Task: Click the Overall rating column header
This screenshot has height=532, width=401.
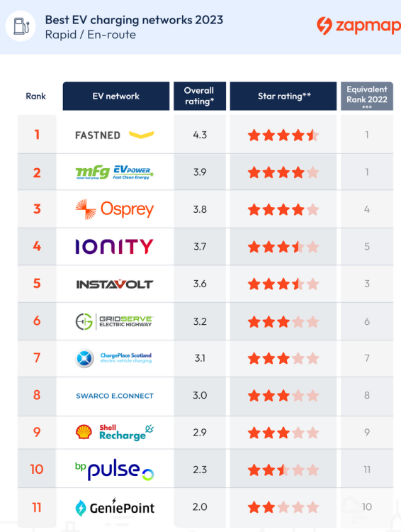Action: pos(200,96)
